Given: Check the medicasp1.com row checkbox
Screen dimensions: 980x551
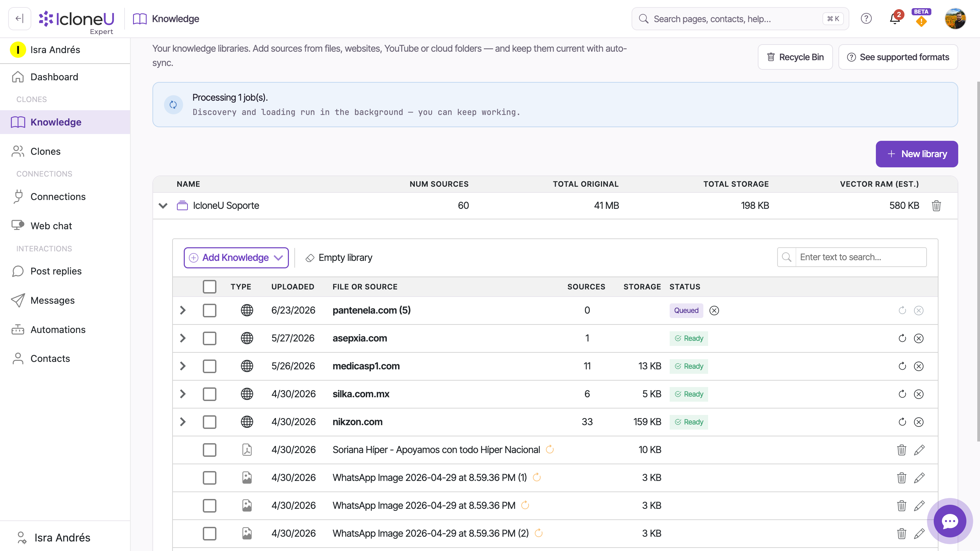Looking at the screenshot, I should [x=209, y=366].
